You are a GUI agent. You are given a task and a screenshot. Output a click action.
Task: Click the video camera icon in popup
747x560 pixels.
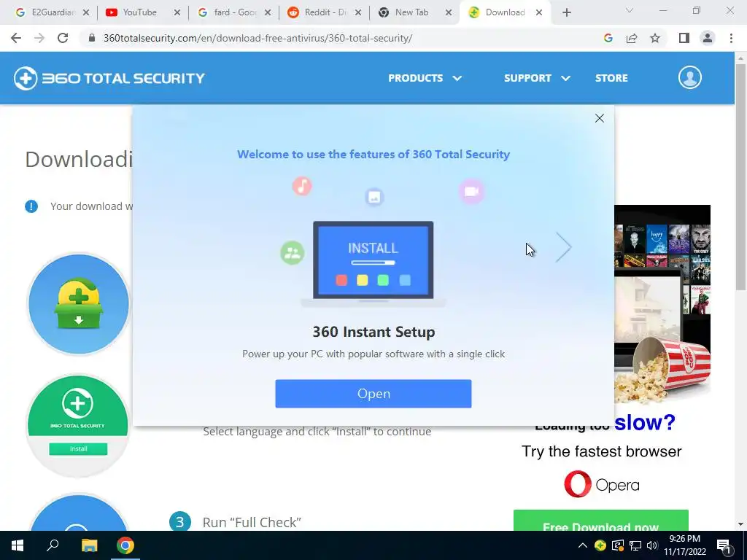pos(471,192)
